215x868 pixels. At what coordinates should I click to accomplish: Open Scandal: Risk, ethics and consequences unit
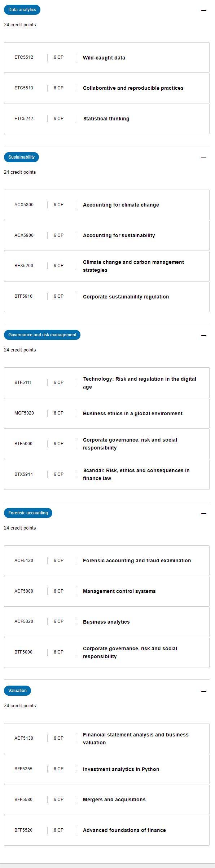(107, 474)
